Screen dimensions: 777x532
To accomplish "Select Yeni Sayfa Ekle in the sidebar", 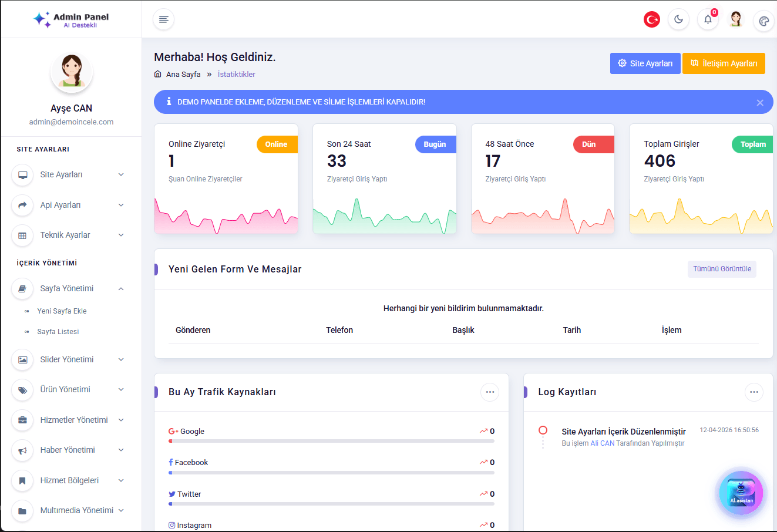I will tap(62, 311).
